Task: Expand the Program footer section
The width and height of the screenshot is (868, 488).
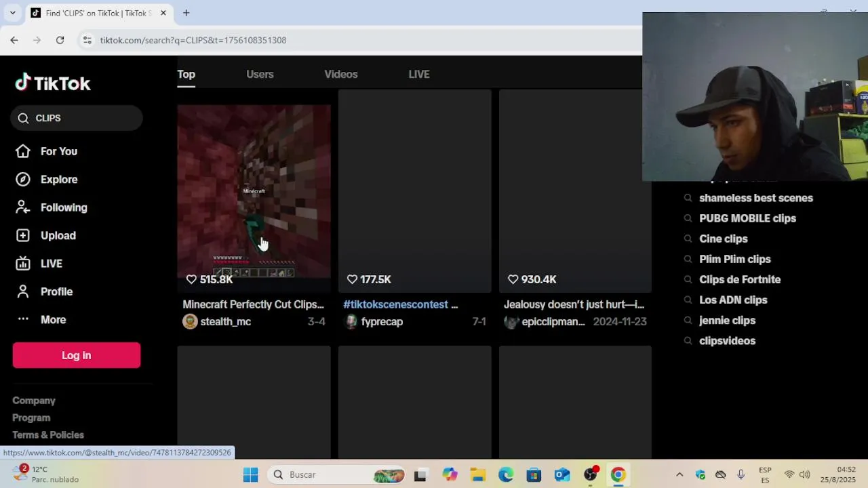Action: pos(31,418)
